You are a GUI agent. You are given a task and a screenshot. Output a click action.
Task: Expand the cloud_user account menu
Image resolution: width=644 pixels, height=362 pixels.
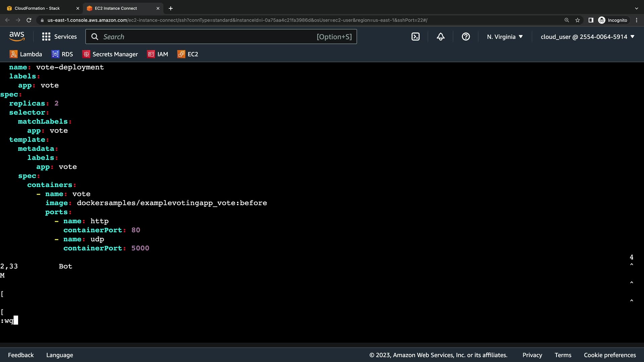click(x=587, y=37)
